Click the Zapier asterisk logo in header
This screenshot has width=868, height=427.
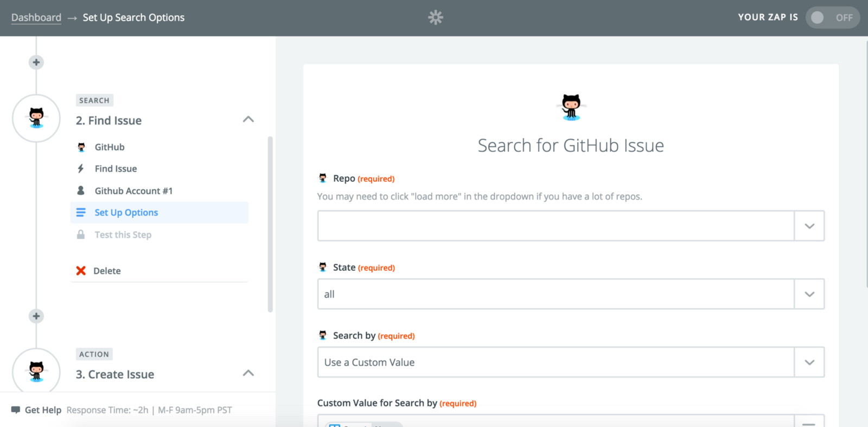click(435, 17)
